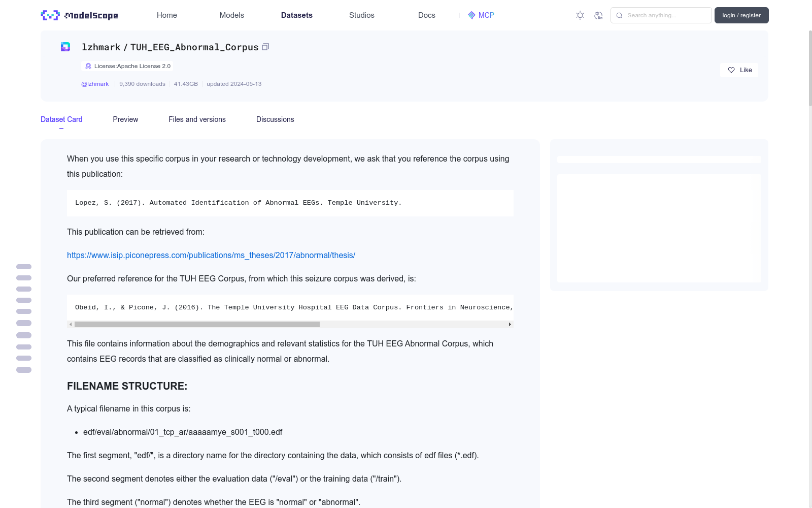Click the search magnifier icon
Image resolution: width=812 pixels, height=508 pixels.
coord(619,15)
